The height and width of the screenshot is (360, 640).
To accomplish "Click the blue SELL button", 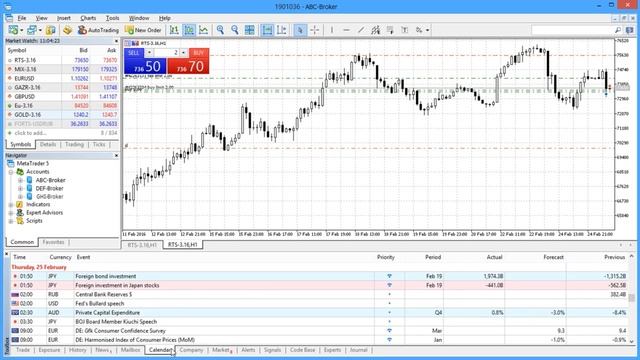I will 145,66.
